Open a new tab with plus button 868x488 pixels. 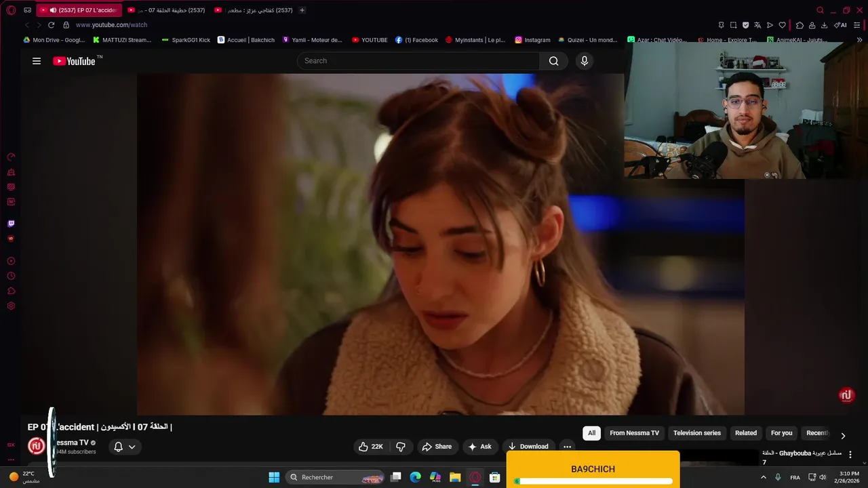[x=302, y=10]
